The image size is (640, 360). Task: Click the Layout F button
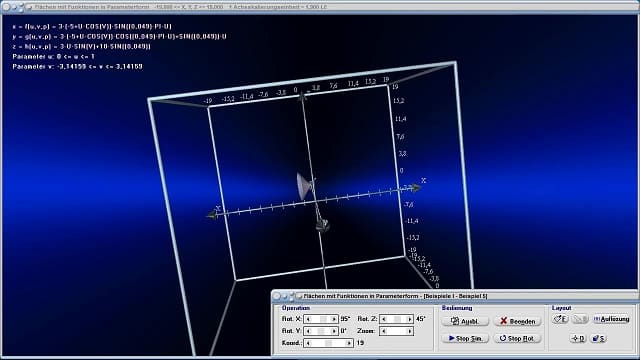coord(560,319)
